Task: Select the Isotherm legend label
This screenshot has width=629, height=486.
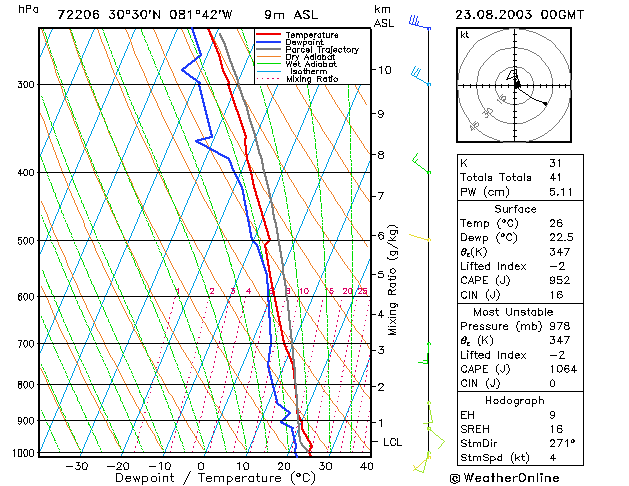Action: (x=308, y=72)
